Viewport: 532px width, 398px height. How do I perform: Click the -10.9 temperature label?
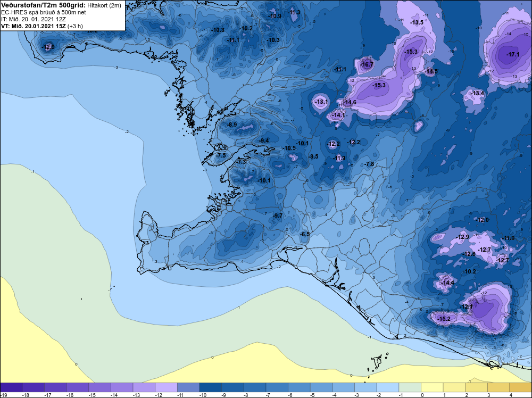click(x=275, y=16)
